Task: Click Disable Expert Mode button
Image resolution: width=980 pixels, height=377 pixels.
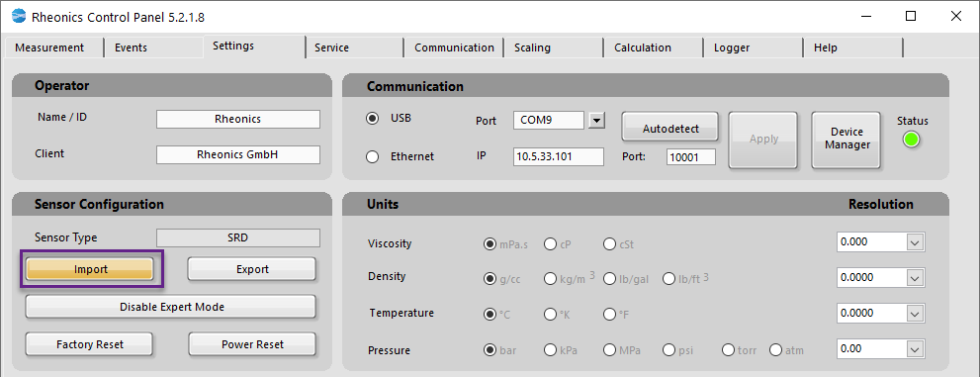Action: tap(171, 307)
